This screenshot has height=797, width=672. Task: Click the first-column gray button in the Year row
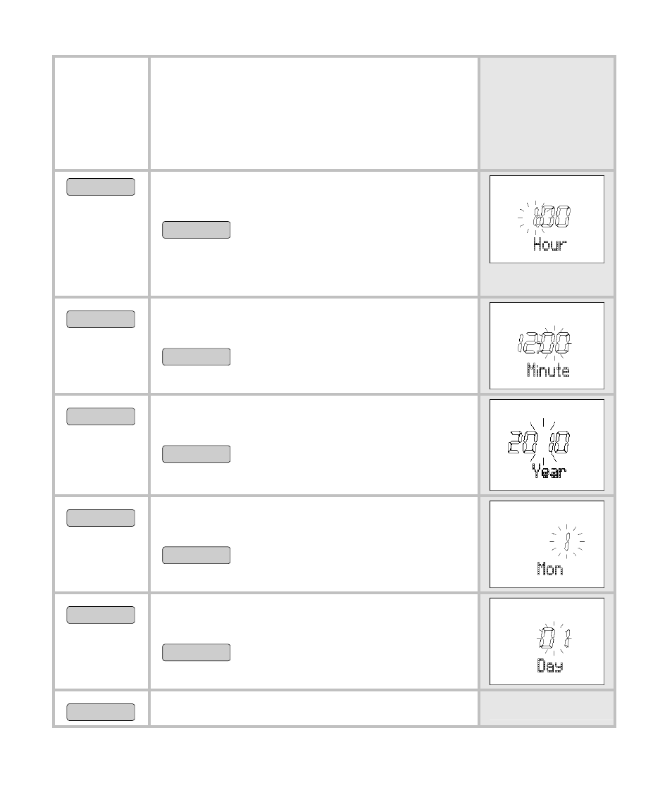tap(101, 416)
